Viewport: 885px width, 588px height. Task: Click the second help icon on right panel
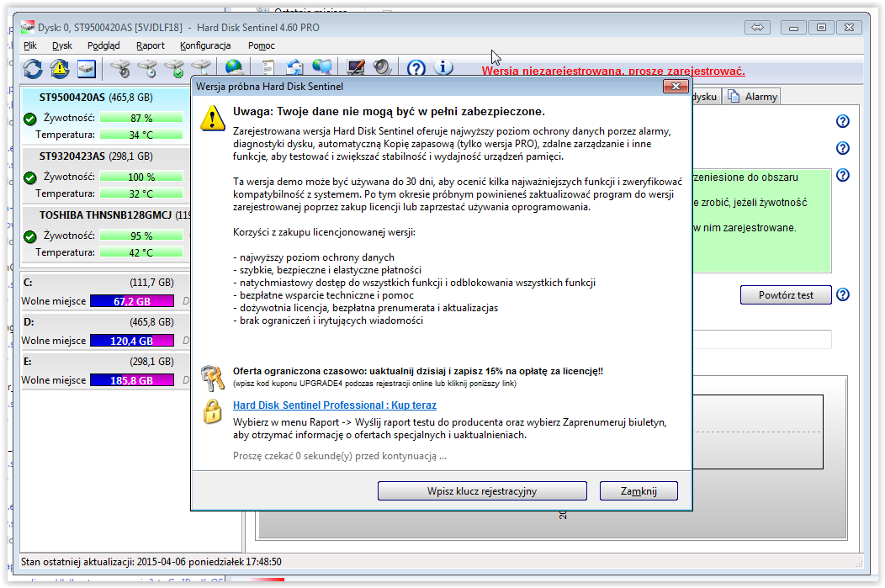coord(843,148)
